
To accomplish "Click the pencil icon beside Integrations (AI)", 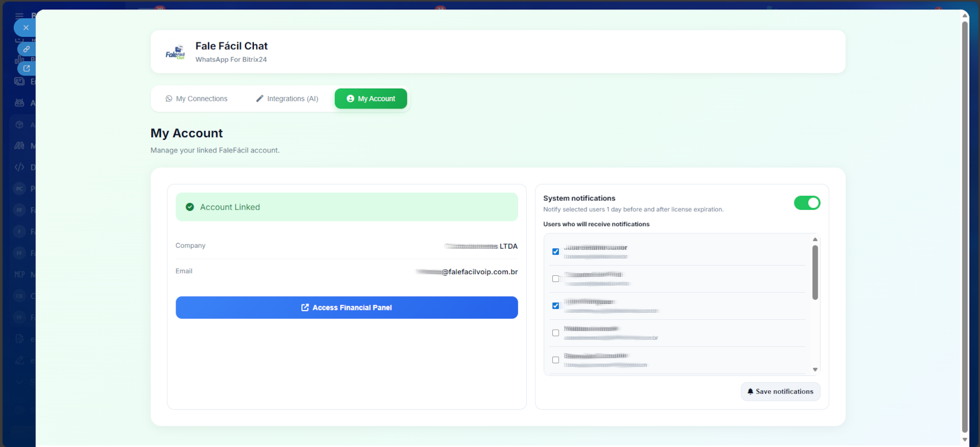I will point(260,99).
